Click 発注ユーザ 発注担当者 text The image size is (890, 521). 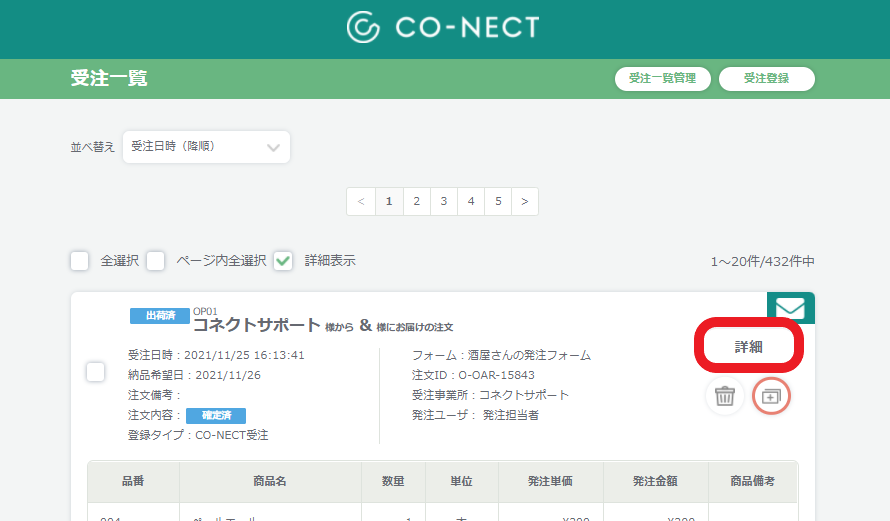[475, 415]
